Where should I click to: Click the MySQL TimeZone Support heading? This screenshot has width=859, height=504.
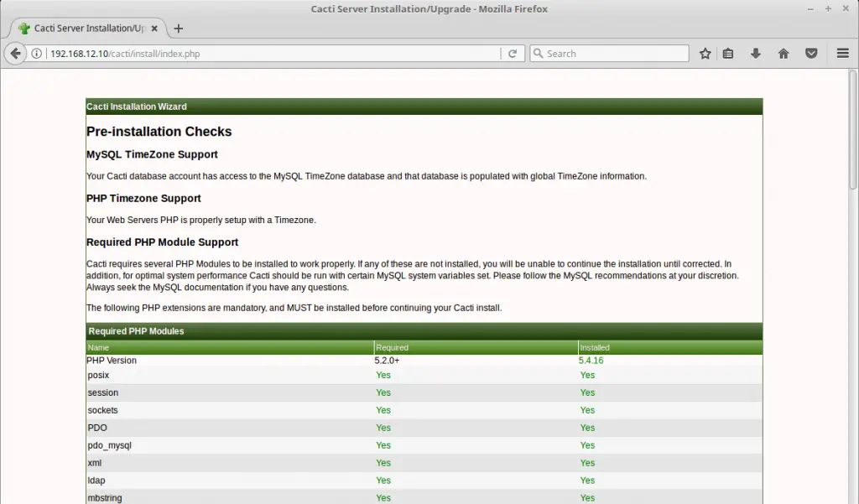click(152, 154)
